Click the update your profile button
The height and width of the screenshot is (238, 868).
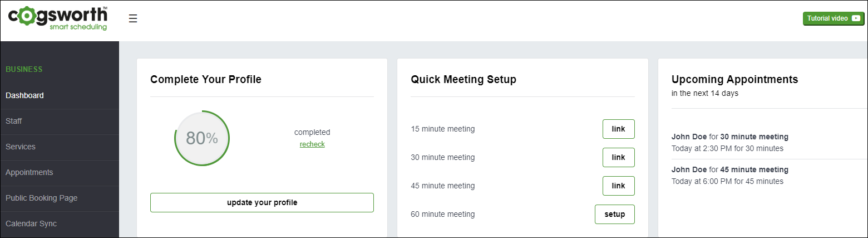coord(262,202)
